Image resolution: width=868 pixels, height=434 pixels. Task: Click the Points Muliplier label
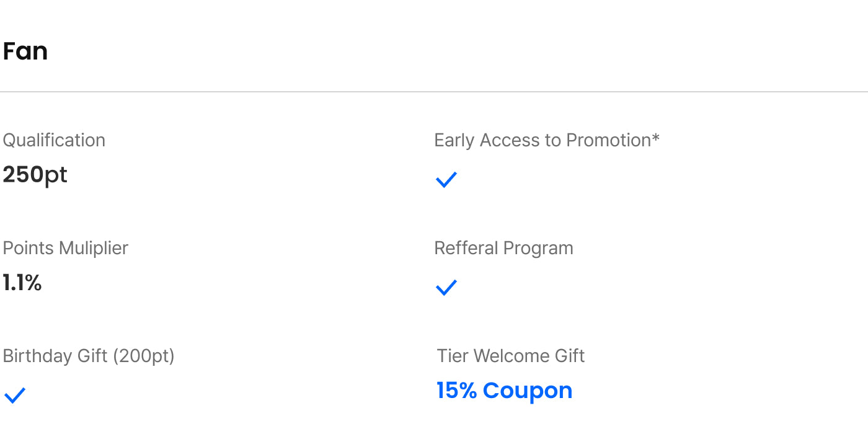tap(65, 248)
